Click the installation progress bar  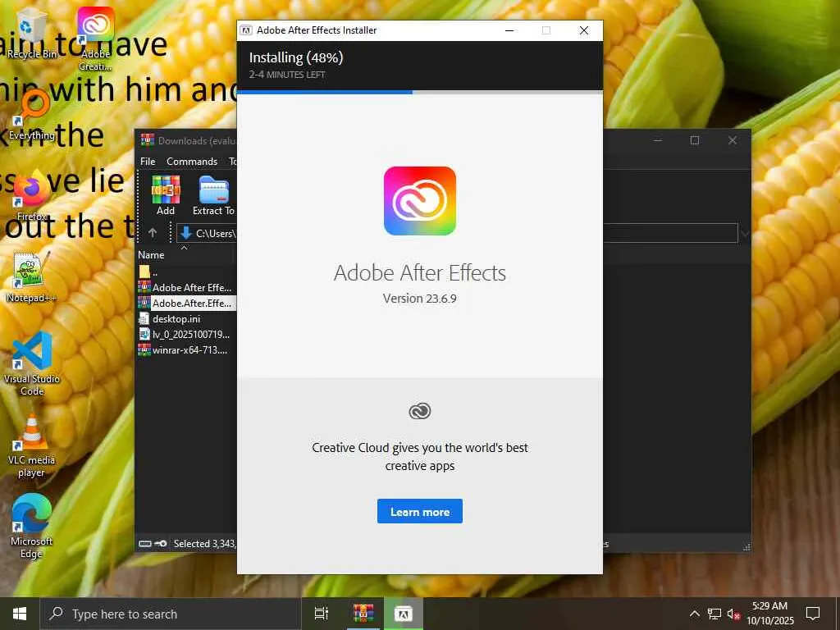(420, 92)
